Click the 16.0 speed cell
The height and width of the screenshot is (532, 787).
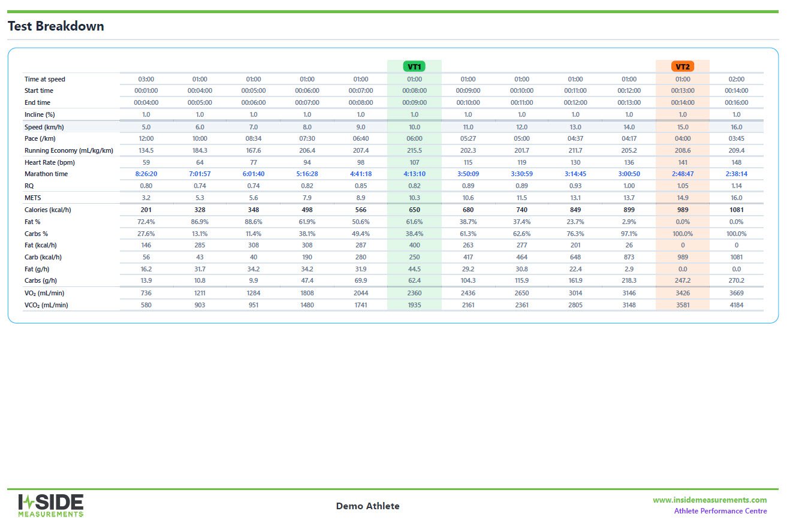tap(736, 127)
